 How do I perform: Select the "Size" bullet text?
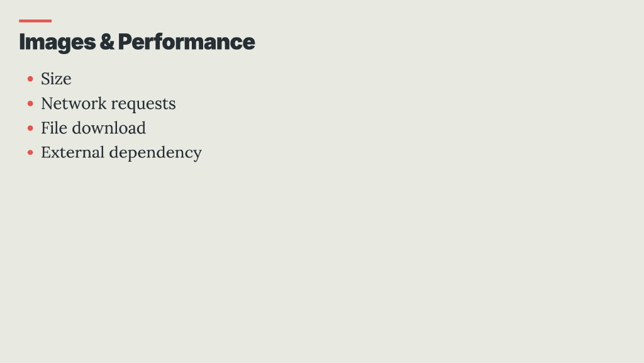[56, 79]
